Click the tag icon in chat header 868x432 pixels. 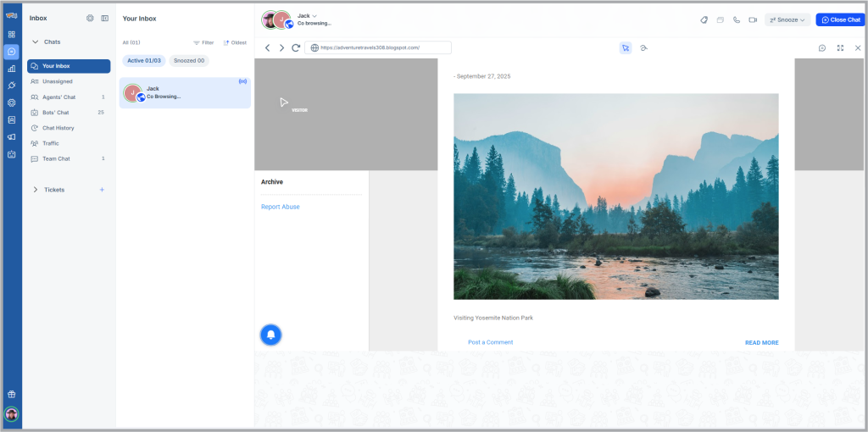click(x=704, y=19)
